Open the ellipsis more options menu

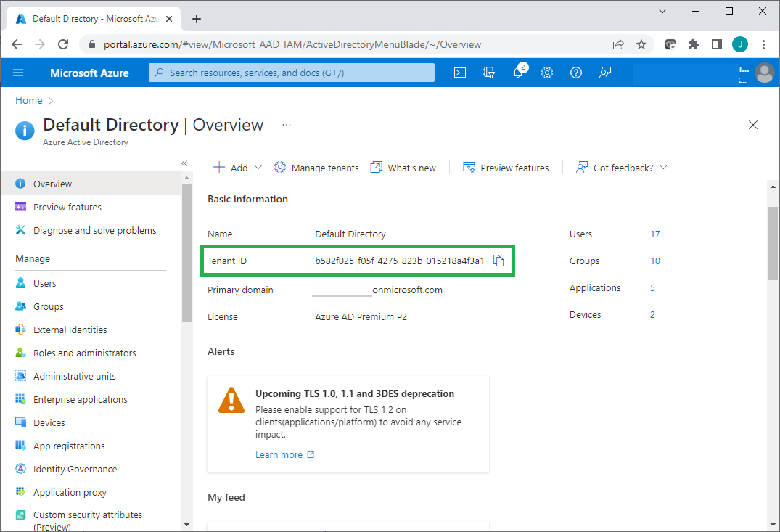click(287, 125)
